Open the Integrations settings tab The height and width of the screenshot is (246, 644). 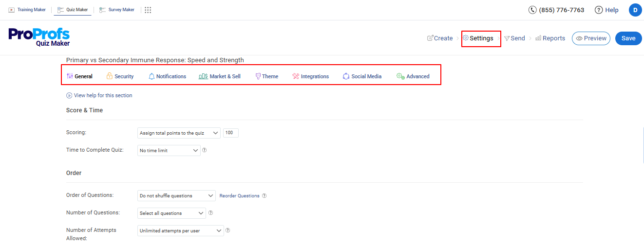click(311, 76)
